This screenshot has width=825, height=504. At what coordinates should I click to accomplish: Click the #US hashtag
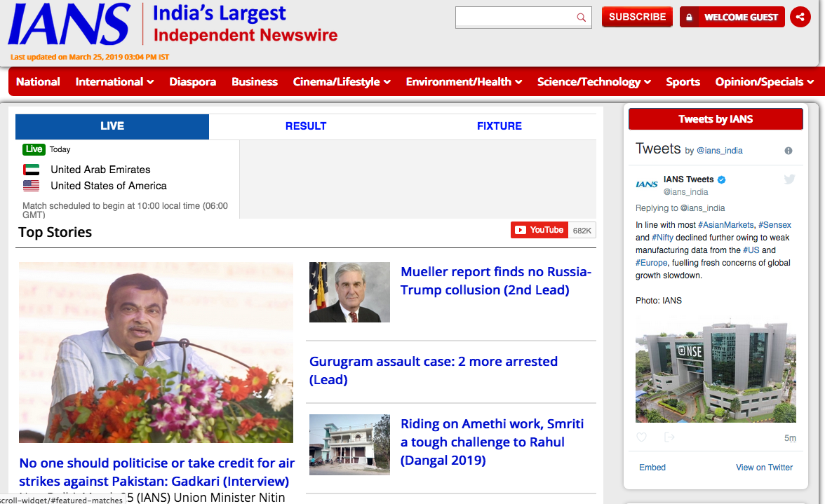(751, 250)
